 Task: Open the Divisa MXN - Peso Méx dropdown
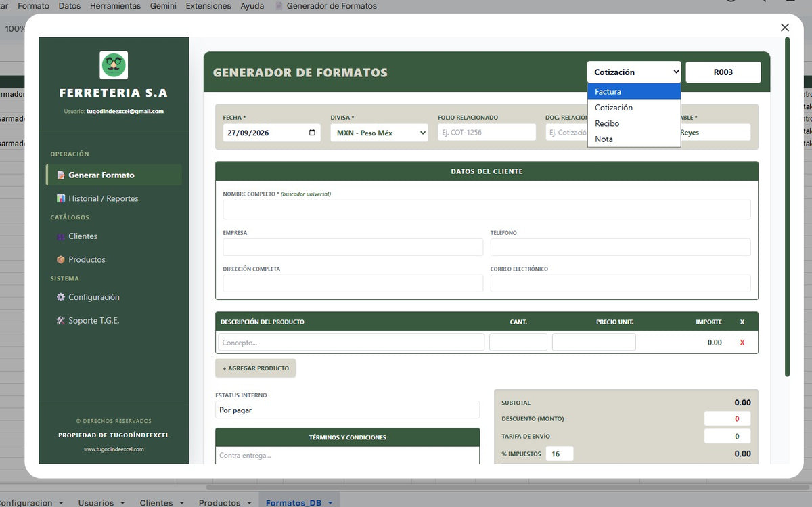pyautogui.click(x=380, y=133)
